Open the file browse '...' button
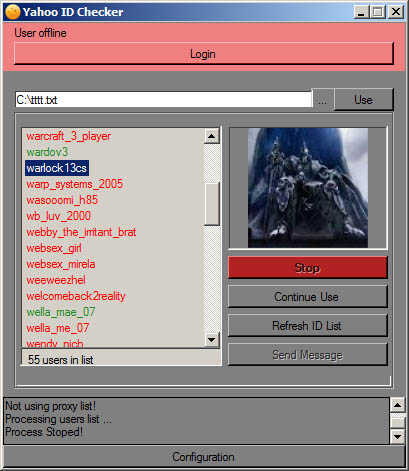Screen dimensions: 409x471 322,100
